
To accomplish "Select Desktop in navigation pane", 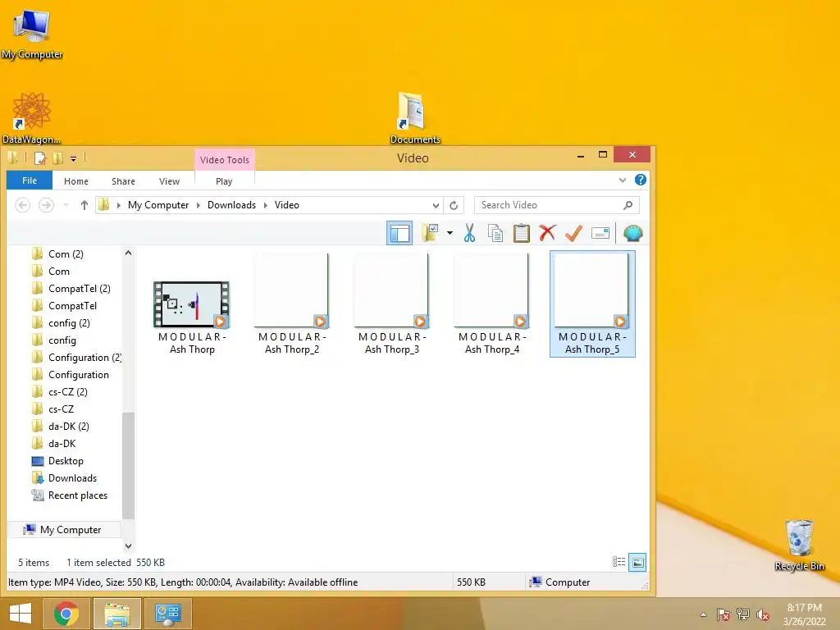I will click(66, 461).
